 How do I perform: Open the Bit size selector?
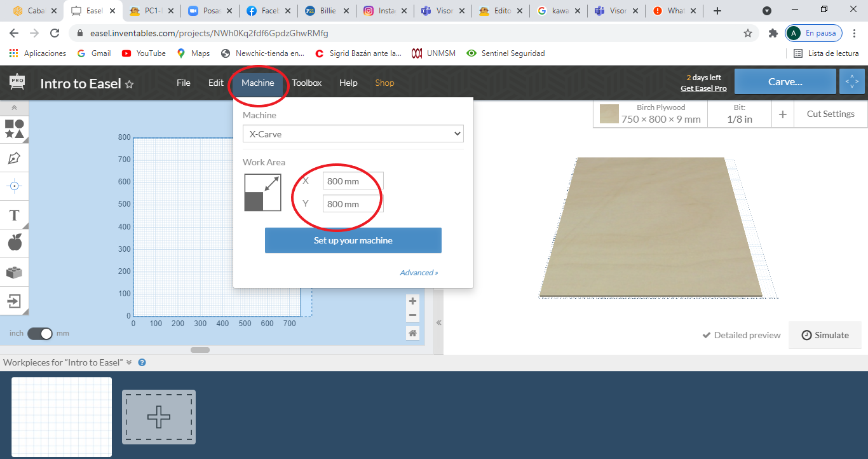pyautogui.click(x=740, y=114)
